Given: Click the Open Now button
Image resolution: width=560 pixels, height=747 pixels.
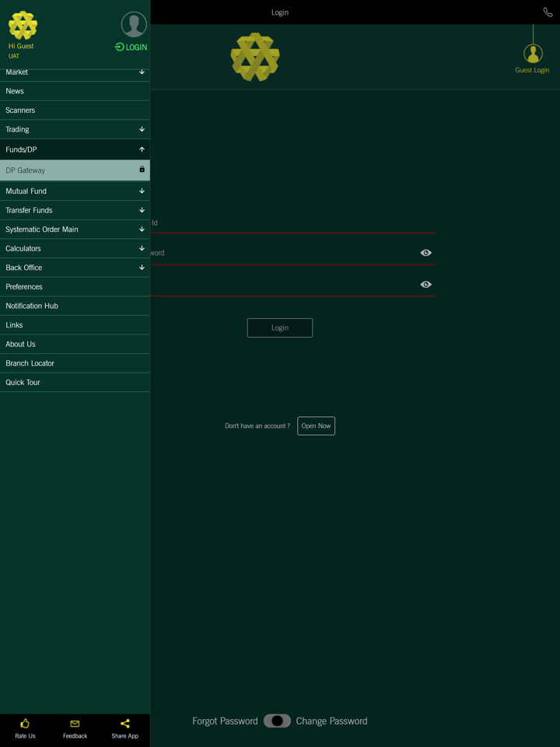Looking at the screenshot, I should click(316, 426).
